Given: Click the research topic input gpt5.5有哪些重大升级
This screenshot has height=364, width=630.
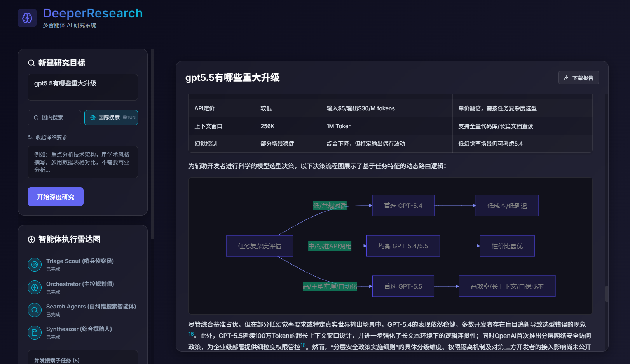Looking at the screenshot, I should click(83, 87).
